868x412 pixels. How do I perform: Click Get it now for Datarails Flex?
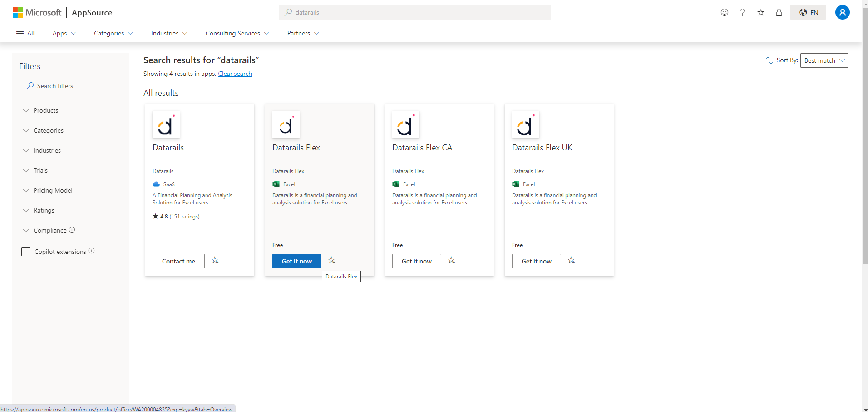pos(297,261)
